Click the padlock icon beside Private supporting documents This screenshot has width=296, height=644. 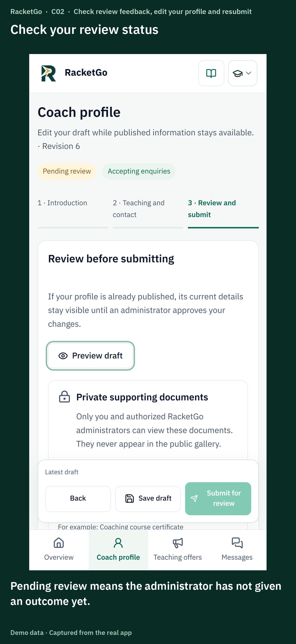point(65,397)
